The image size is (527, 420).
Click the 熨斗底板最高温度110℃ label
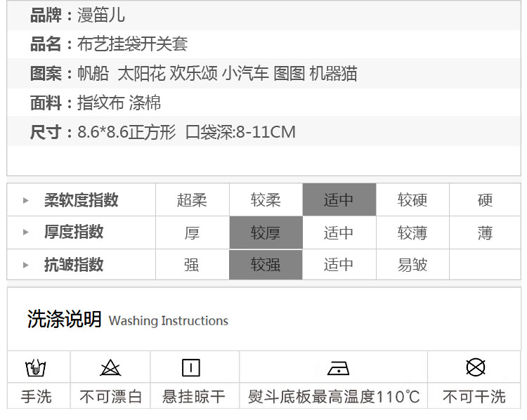pyautogui.click(x=334, y=397)
